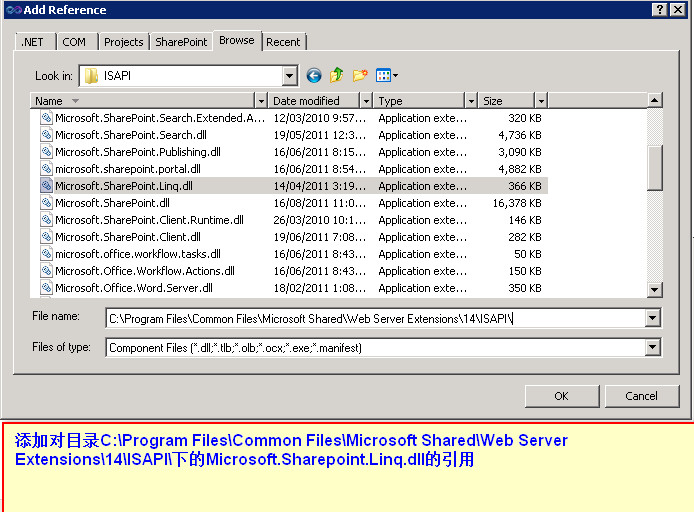
Task: Switch to the SharePoint tab
Action: tap(181, 42)
